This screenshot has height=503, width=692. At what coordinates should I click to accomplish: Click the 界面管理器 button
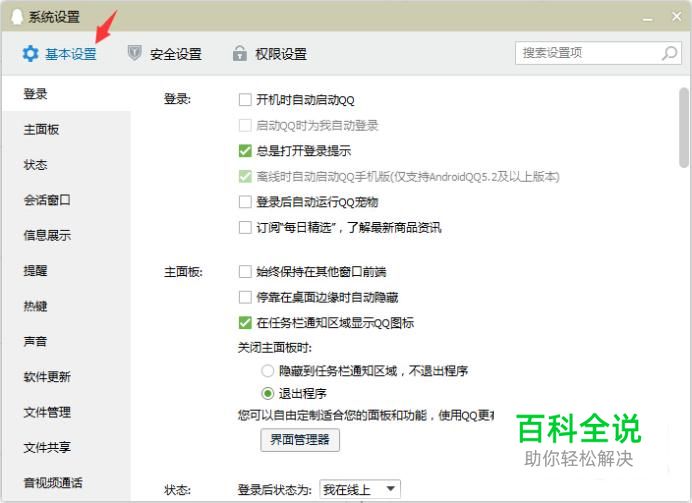point(300,439)
